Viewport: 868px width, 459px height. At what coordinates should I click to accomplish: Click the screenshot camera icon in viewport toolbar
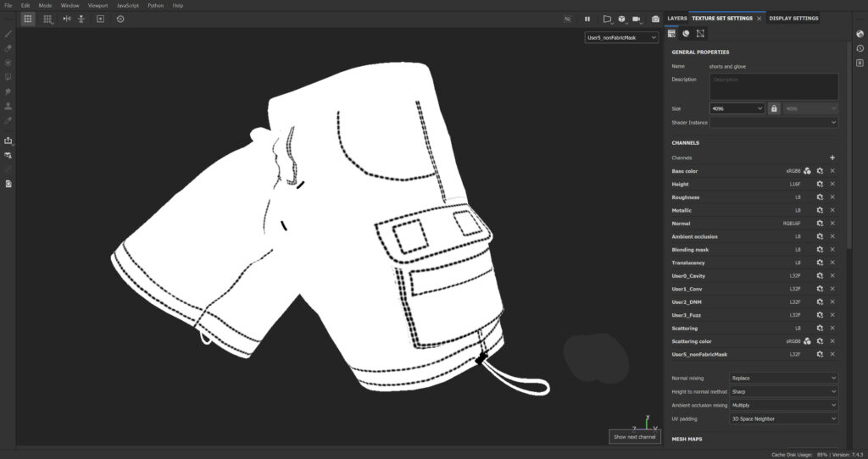coord(655,19)
